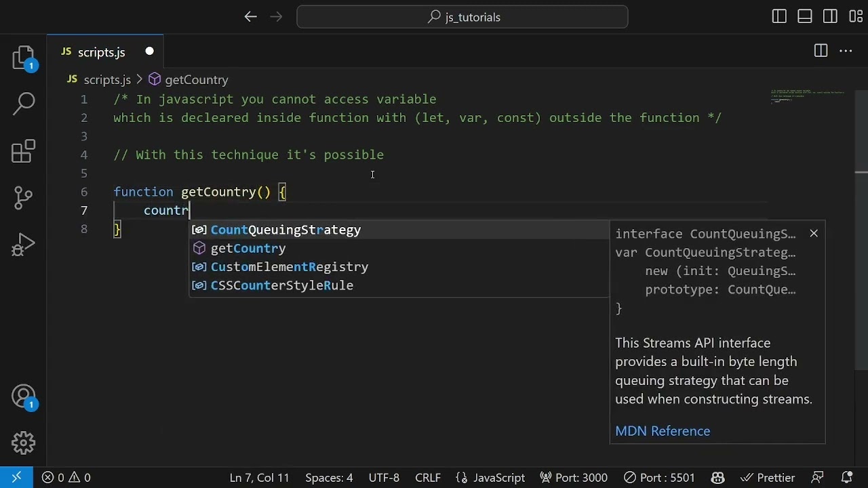This screenshot has width=868, height=488.
Task: Open the Manage settings gear
Action: [24, 443]
